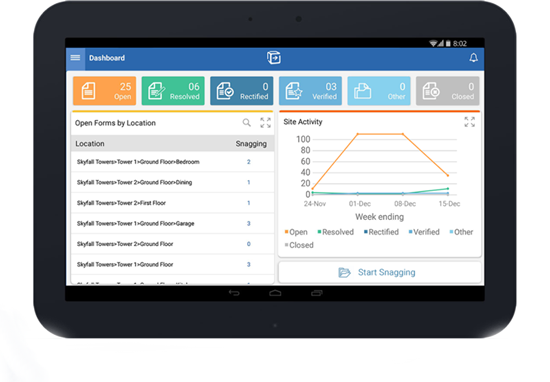Open the hamburger navigation menu
The width and height of the screenshot is (550, 382).
coord(75,58)
